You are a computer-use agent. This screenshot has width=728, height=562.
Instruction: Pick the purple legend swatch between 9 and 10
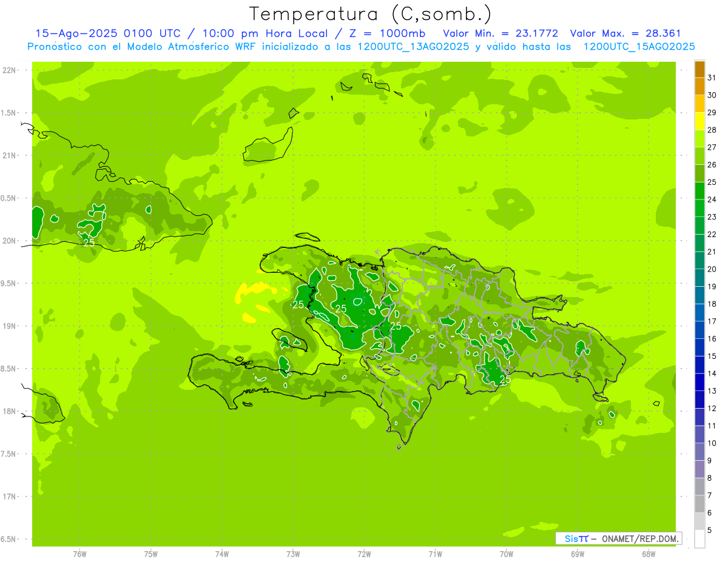tap(699, 452)
